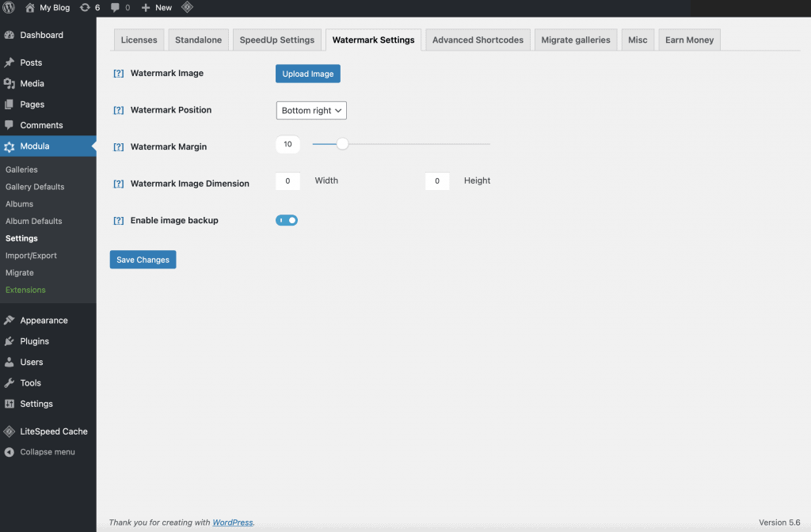Screen dimensions: 811x532
Task: Click the WordPress logo icon
Action: 10,8
